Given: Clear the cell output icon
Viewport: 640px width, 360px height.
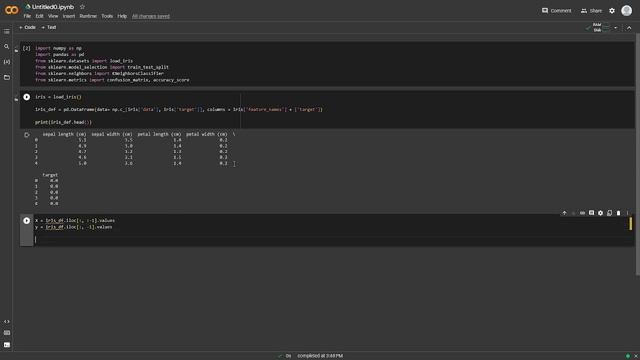Looking at the screenshot, I should 27,135.
